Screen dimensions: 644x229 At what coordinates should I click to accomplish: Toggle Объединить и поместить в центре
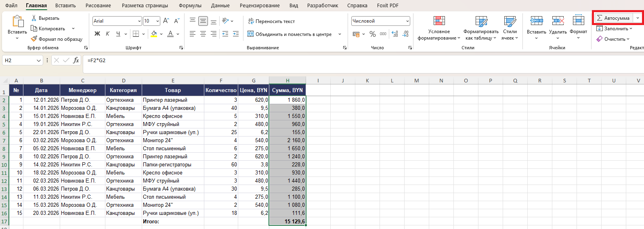point(289,34)
